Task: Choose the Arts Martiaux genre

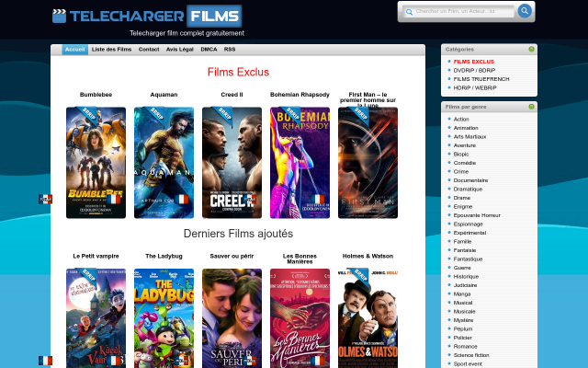Action: (x=469, y=137)
